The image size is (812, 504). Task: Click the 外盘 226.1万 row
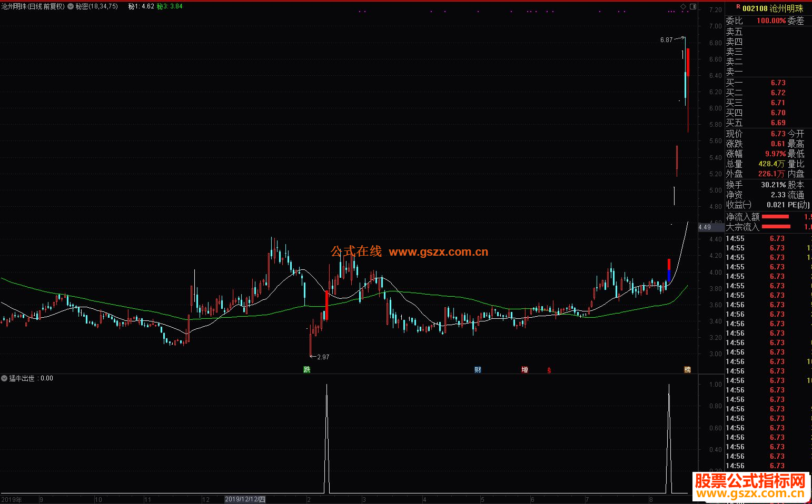tap(756, 174)
